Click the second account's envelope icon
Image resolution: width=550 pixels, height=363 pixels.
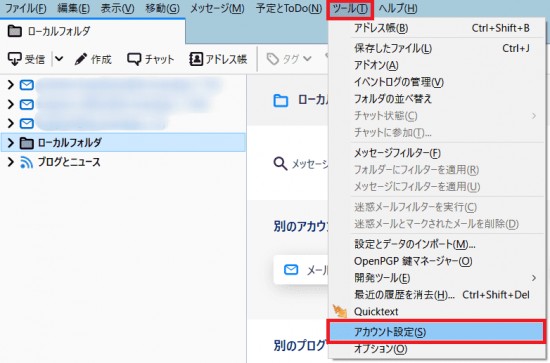coord(27,105)
